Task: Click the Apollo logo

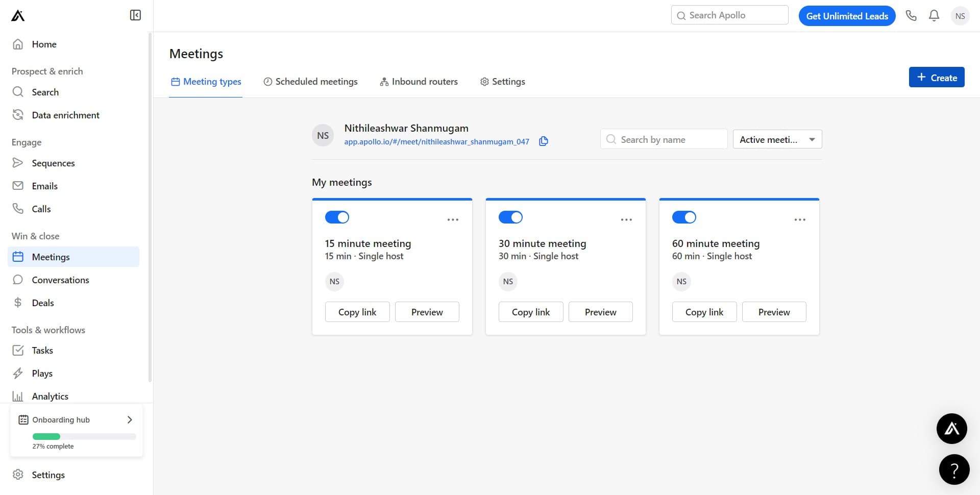Action: [x=17, y=15]
